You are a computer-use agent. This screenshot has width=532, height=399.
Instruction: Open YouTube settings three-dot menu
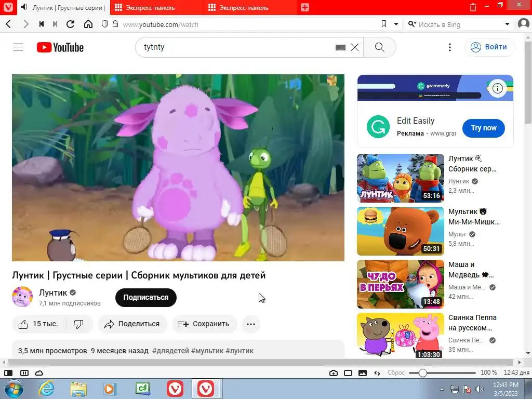(450, 47)
